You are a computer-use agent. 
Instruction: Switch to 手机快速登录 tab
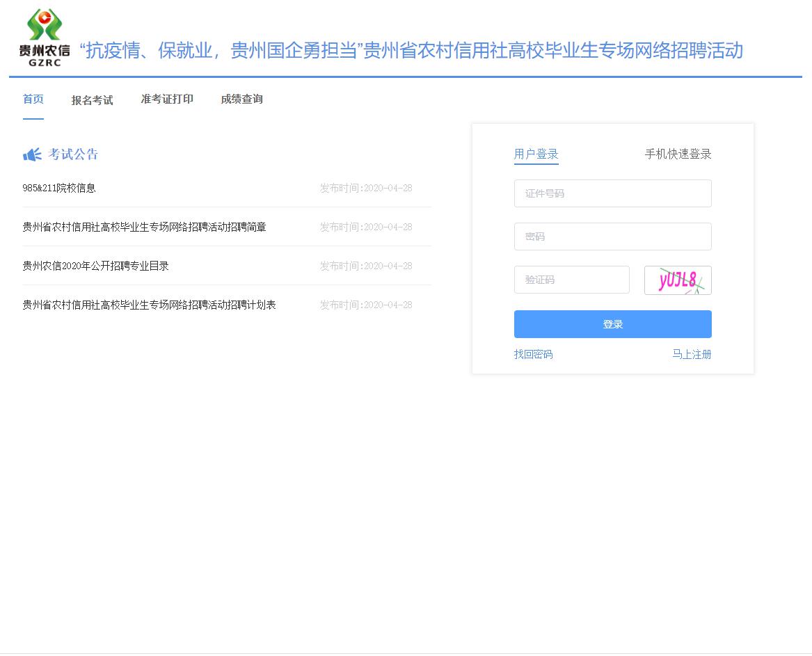(x=678, y=154)
